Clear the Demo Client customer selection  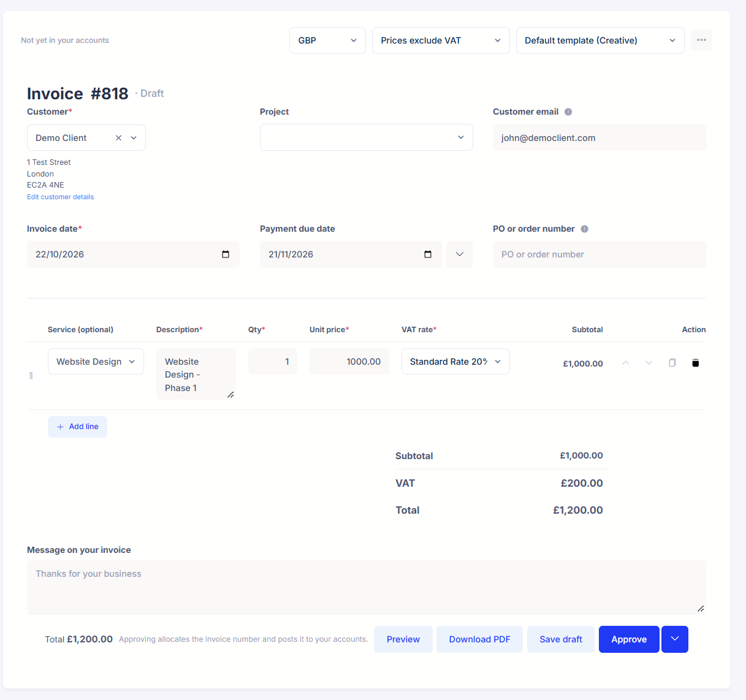click(119, 138)
